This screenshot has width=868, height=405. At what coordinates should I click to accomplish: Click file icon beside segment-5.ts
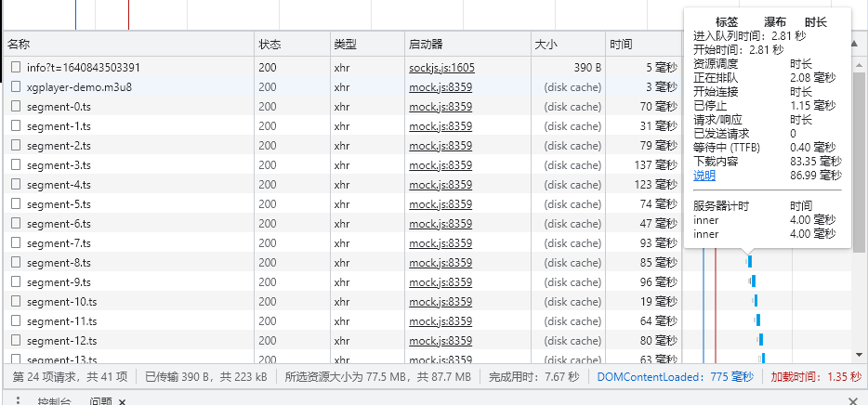16,203
